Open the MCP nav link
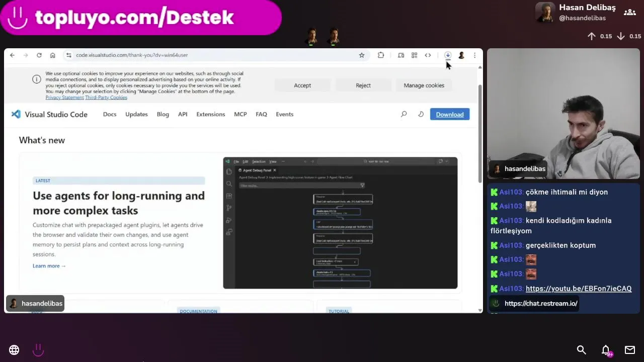 point(240,114)
